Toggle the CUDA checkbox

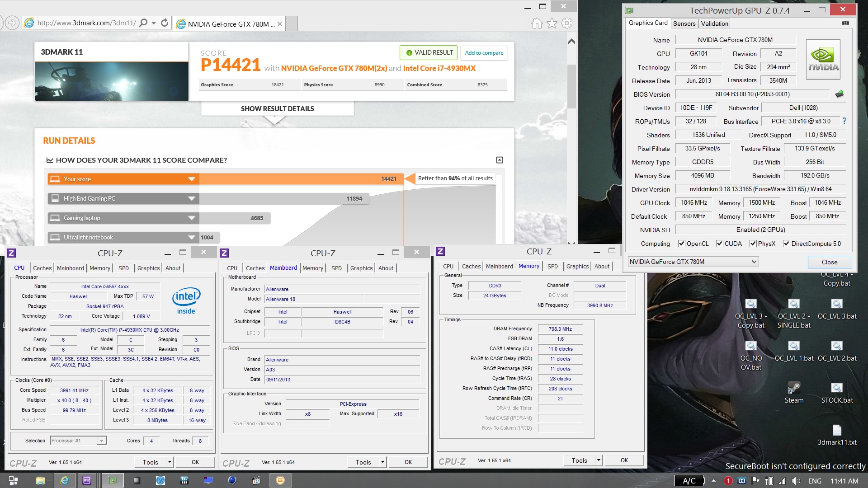click(x=719, y=244)
